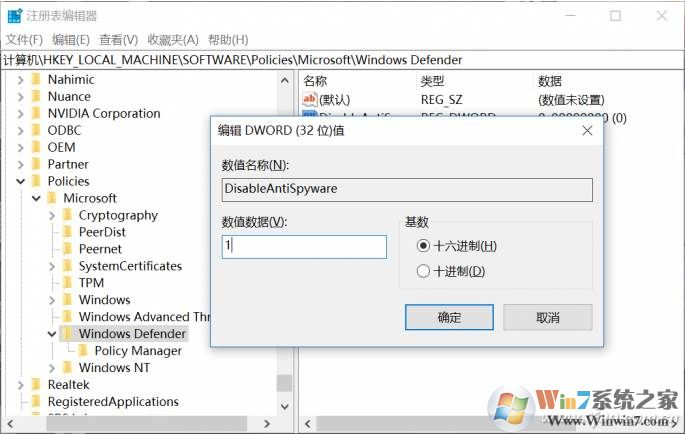685x435 pixels.
Task: Open the 查看(V) menu
Action: tap(118, 40)
